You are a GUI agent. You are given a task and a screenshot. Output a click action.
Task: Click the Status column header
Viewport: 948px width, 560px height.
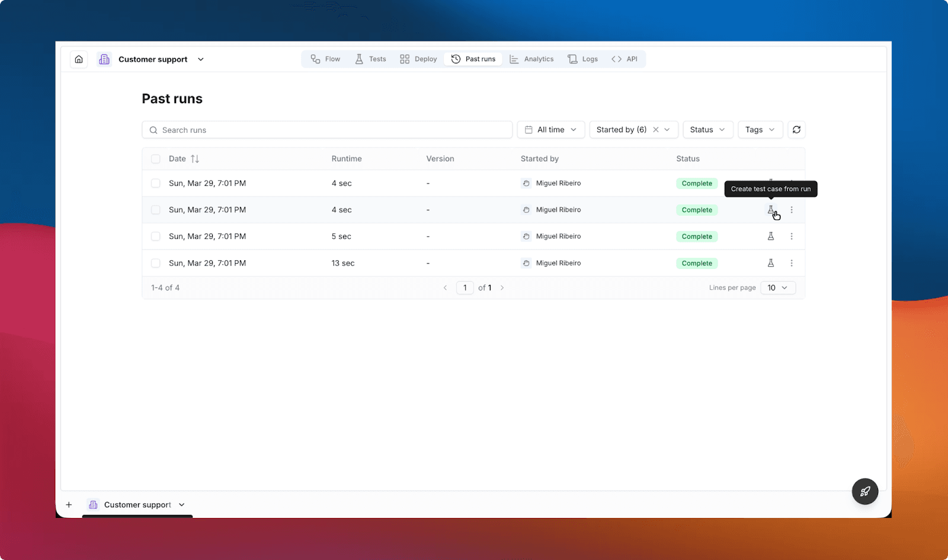(x=688, y=159)
